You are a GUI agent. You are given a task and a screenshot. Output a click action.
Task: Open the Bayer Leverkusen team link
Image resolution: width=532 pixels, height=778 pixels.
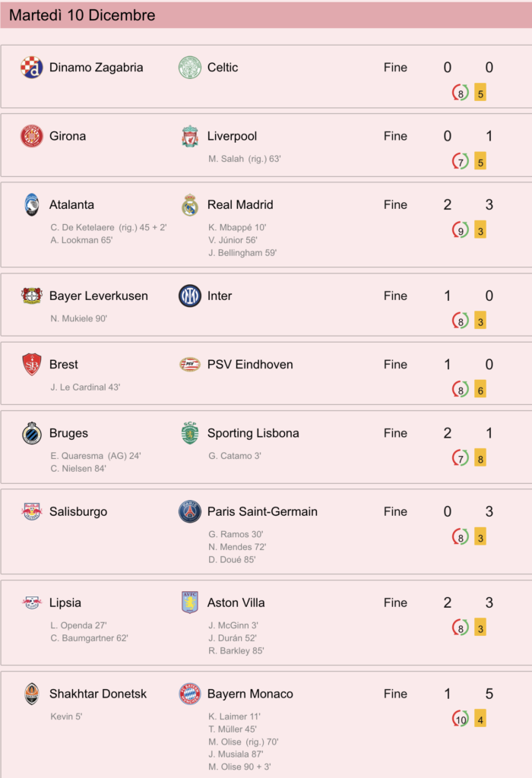click(98, 296)
